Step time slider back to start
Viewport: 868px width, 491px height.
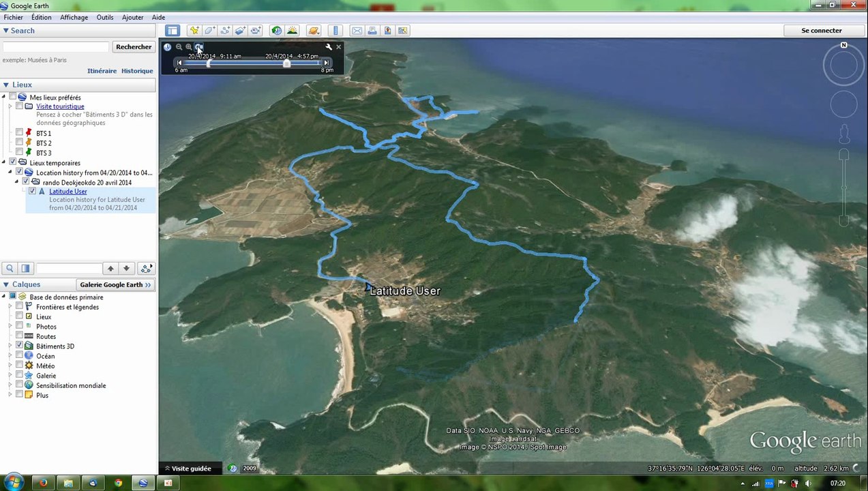click(179, 63)
